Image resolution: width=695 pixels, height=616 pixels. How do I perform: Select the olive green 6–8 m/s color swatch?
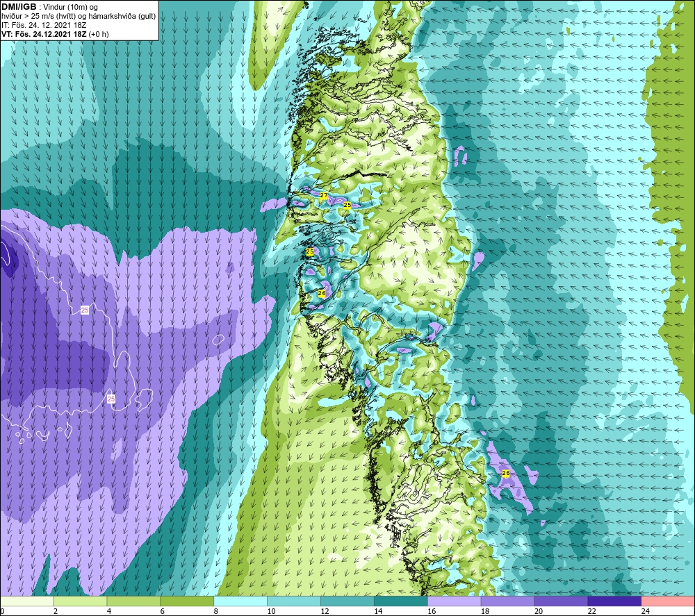point(187,601)
